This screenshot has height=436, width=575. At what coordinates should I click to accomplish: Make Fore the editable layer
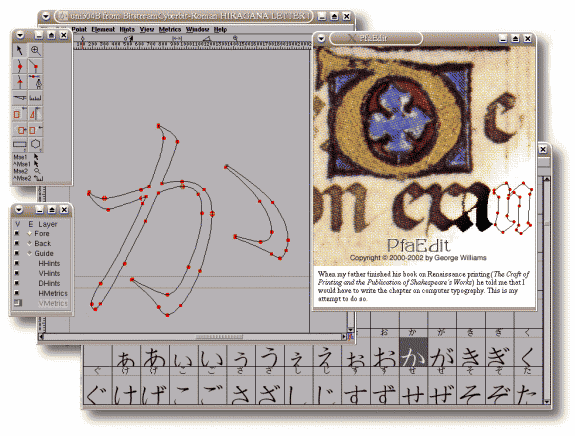[x=30, y=233]
